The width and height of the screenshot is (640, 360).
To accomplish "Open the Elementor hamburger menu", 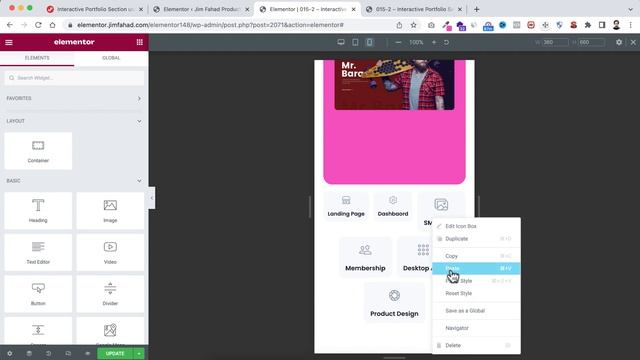I will click(x=9, y=42).
